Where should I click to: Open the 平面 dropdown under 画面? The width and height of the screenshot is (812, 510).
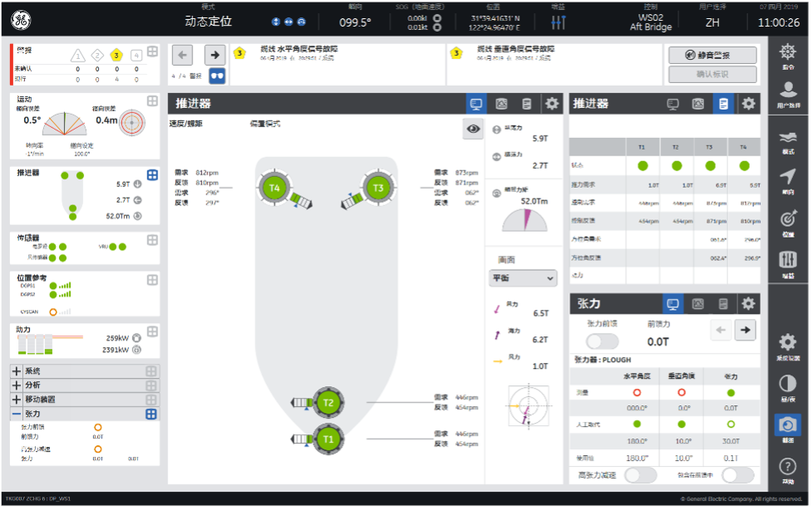coord(523,278)
